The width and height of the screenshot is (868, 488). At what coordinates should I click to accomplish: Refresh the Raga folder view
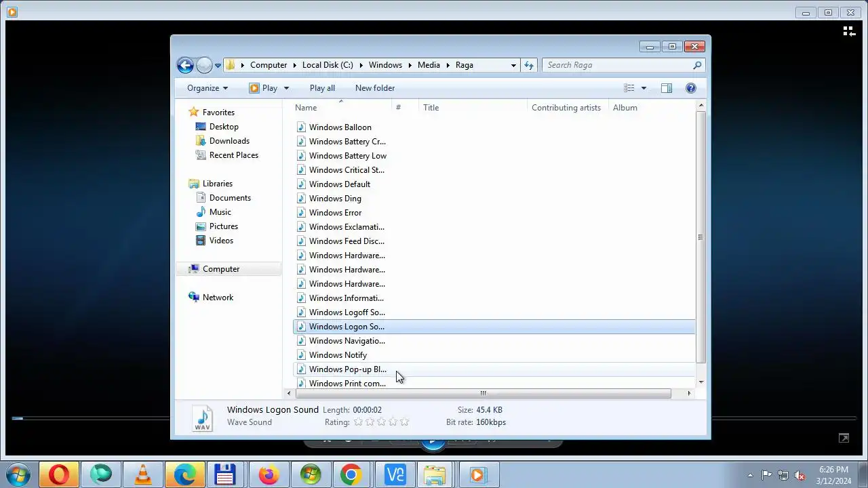coord(529,65)
